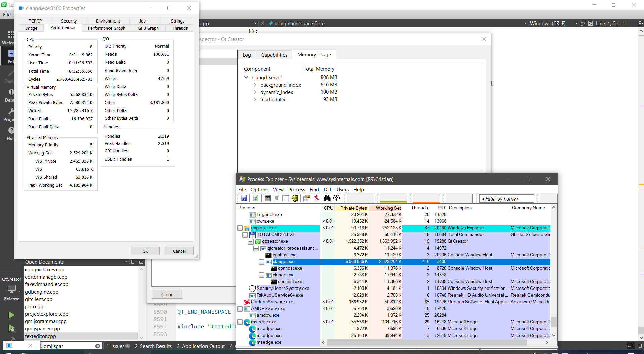644x354 pixels.
Task: Click OK in clangd Properties dialog
Action: 145,251
